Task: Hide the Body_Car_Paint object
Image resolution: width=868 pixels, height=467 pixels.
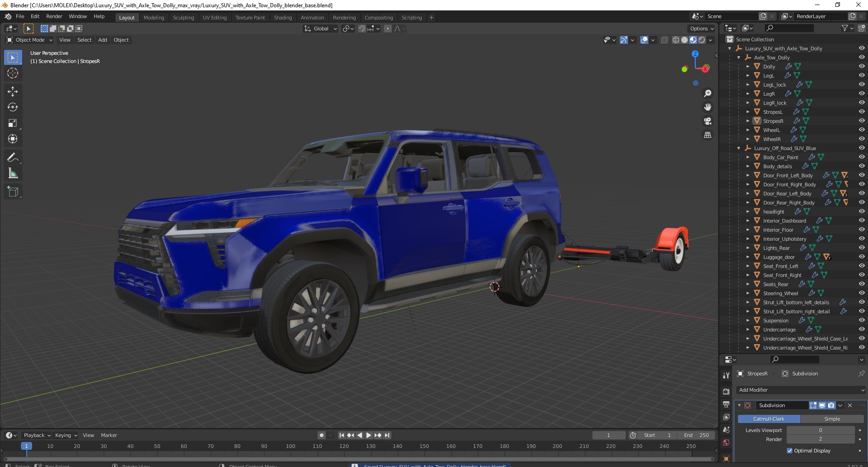Action: point(862,157)
